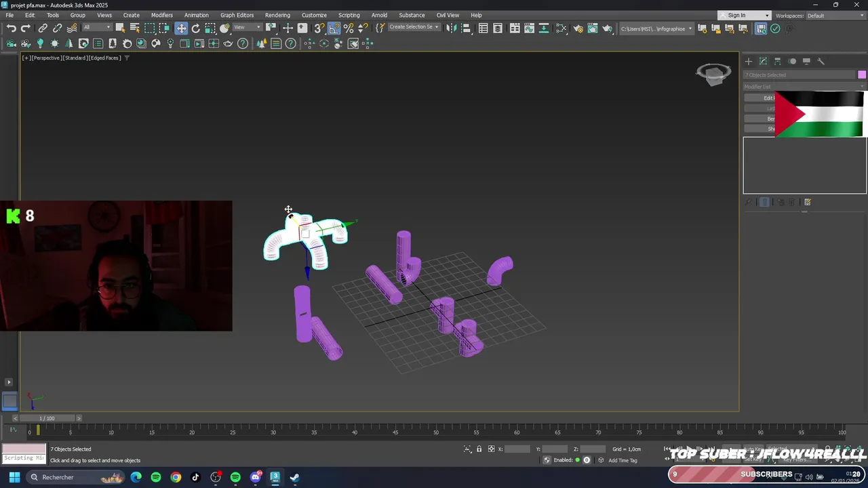Open the viewport [+] menu label
Viewport: 868px width, 488px height.
click(26, 58)
